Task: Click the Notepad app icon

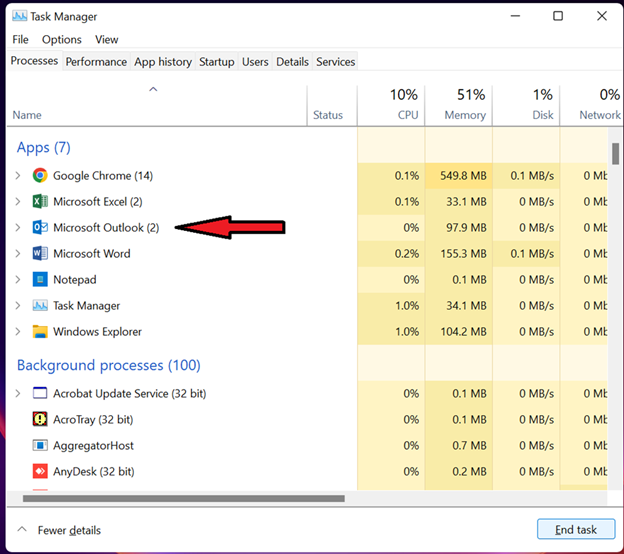Action: tap(40, 279)
